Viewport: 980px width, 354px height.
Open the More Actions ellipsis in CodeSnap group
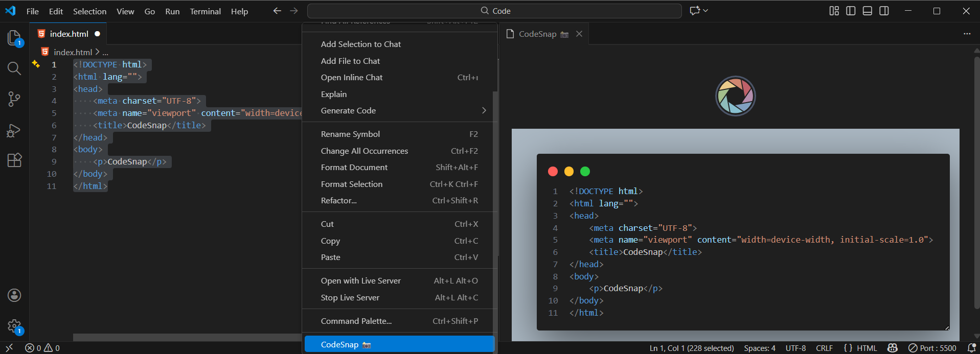[x=967, y=34]
